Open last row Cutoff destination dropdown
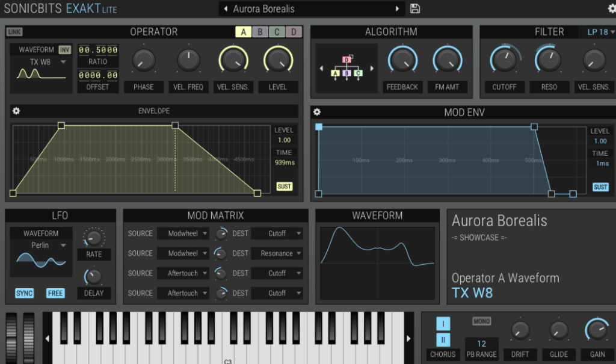 (277, 293)
